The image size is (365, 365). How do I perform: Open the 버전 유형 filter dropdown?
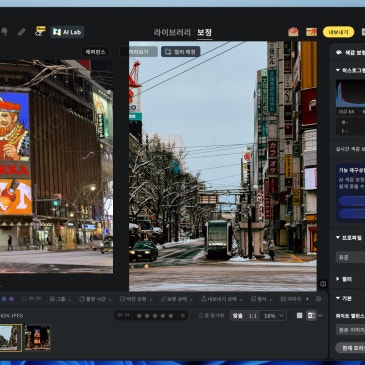coord(135,299)
